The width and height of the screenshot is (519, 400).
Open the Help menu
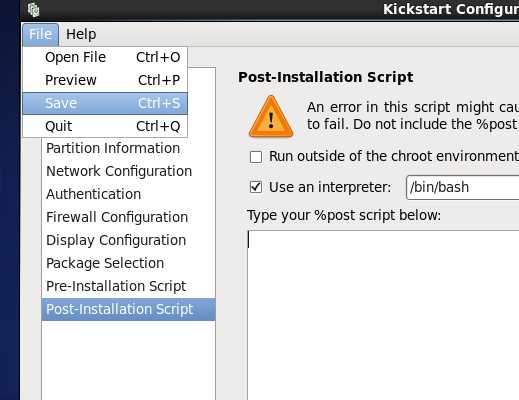point(81,34)
